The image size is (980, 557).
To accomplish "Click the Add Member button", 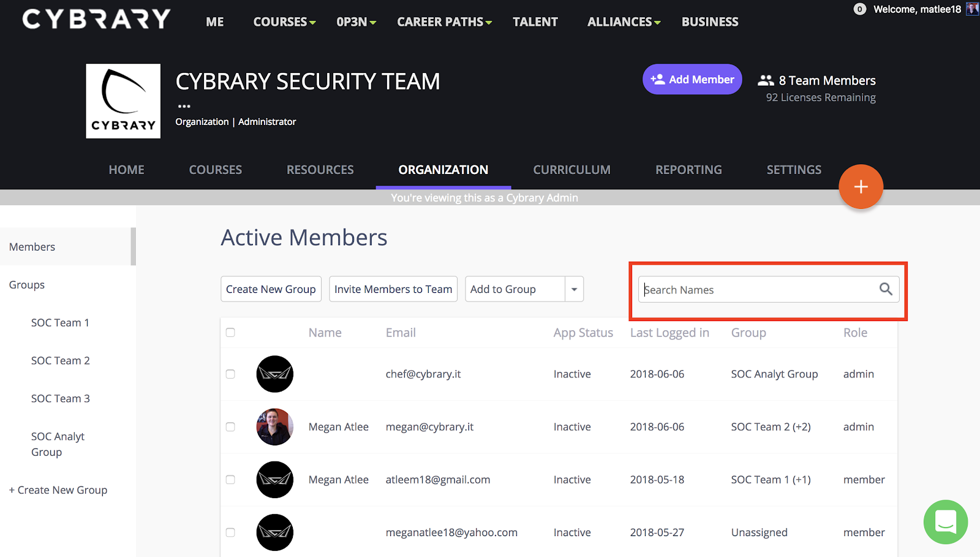I will (692, 79).
